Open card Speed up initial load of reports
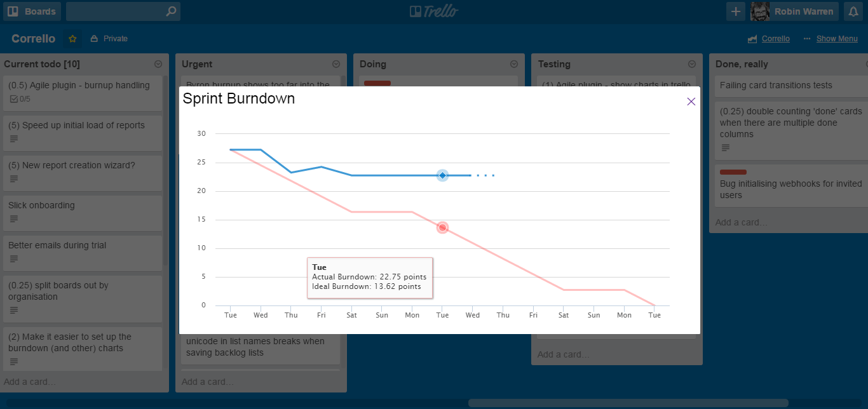Viewport: 868px width, 409px height. pyautogui.click(x=83, y=133)
